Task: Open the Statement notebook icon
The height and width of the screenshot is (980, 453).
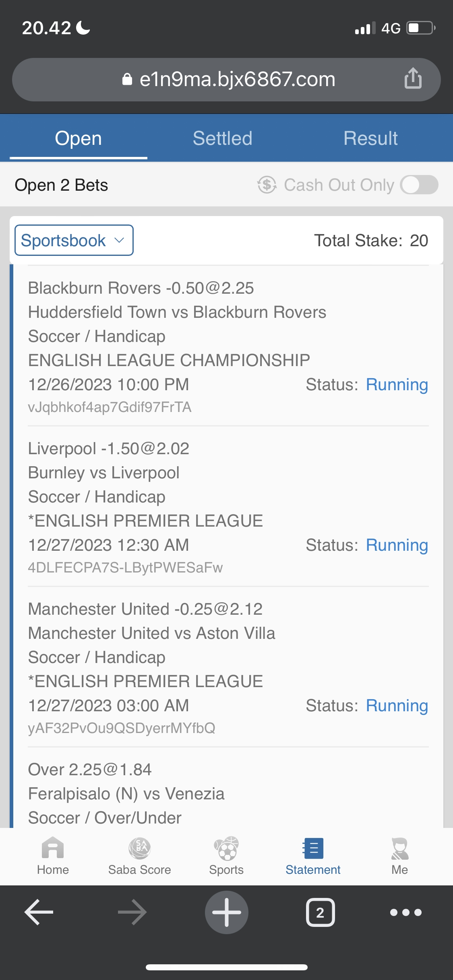Action: [x=313, y=848]
